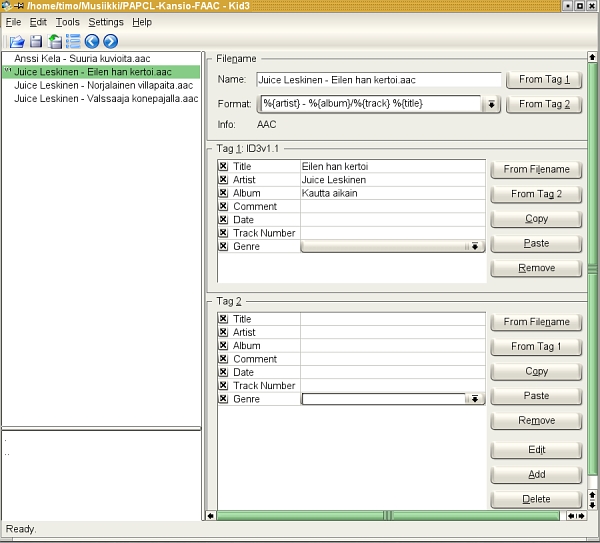
Task: Toggle the Tag 2 Artist checkbox
Action: (x=223, y=332)
